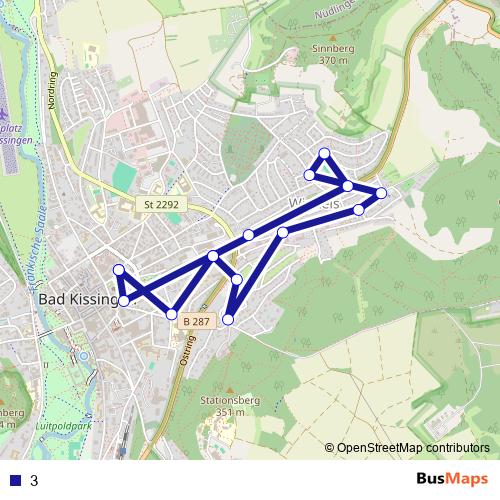Select the westernmost top stop near Bad Kissingen

119,270
